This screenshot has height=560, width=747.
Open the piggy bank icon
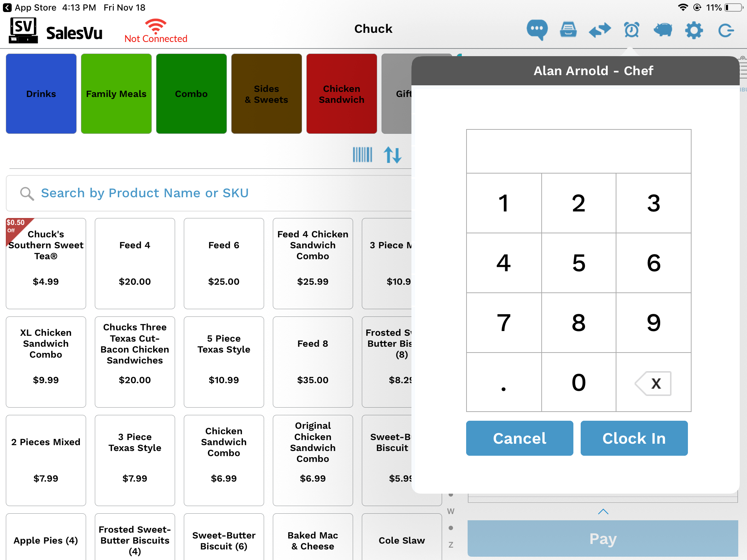(663, 30)
